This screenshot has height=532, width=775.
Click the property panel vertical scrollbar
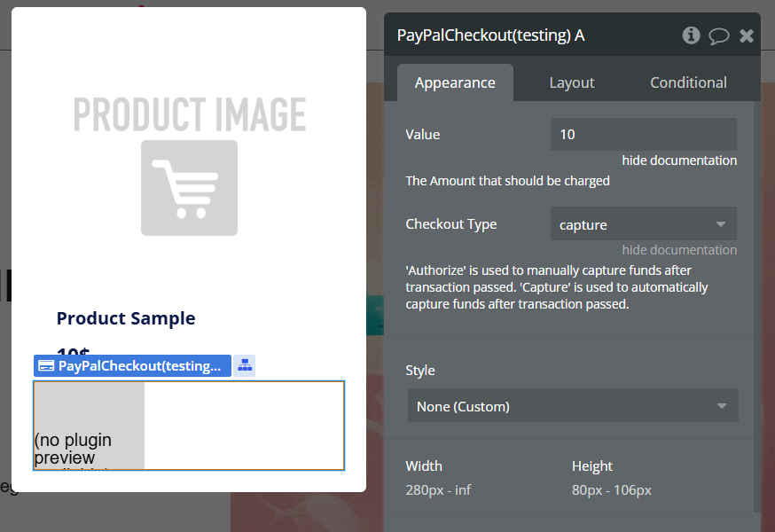(757, 307)
